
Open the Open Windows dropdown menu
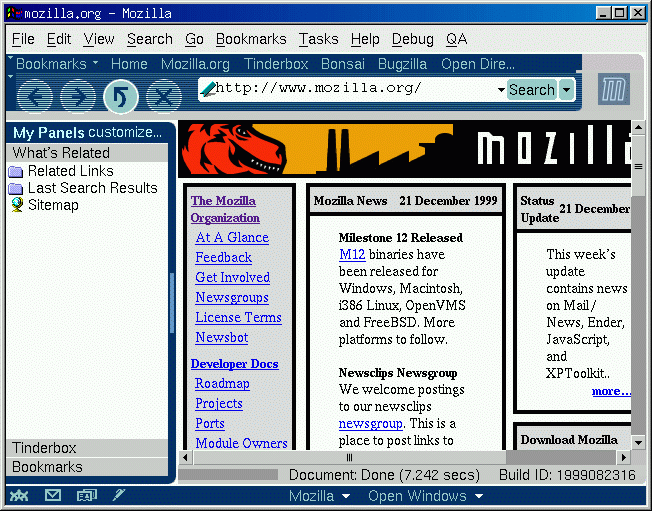425,496
